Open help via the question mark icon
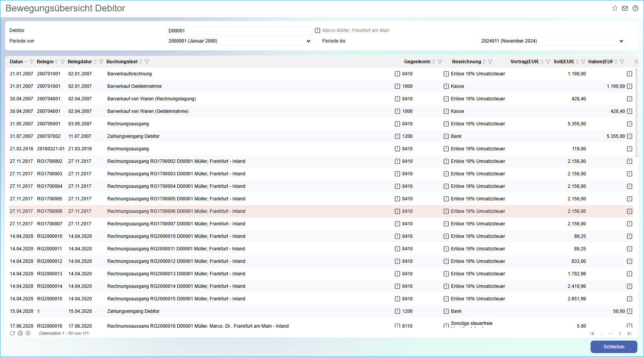644x357 pixels. [635, 8]
